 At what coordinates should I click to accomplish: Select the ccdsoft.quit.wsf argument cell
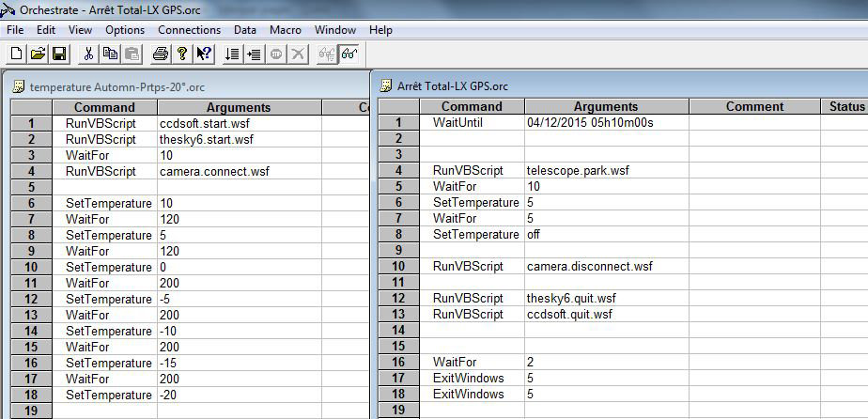606,315
